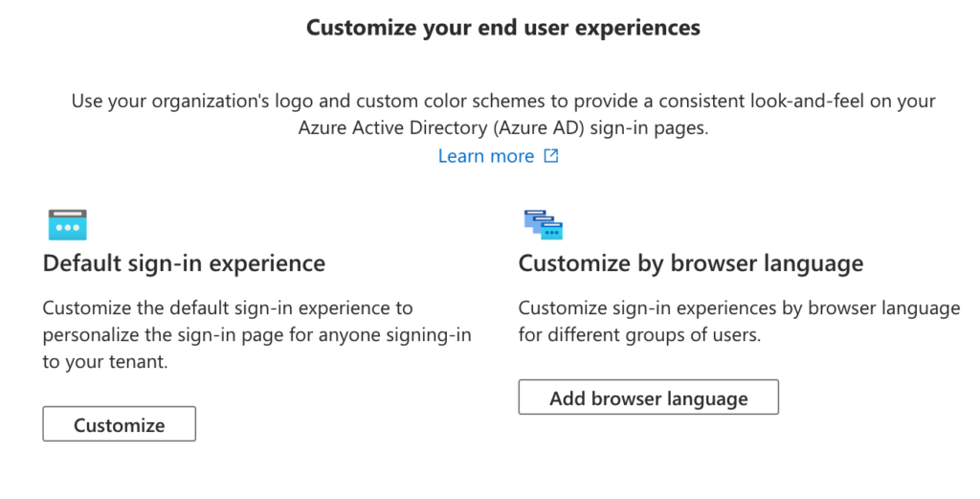Image resolution: width=980 pixels, height=499 pixels.
Task: Click the text line about organization's logo and color schemes
Action: pyautogui.click(x=503, y=102)
